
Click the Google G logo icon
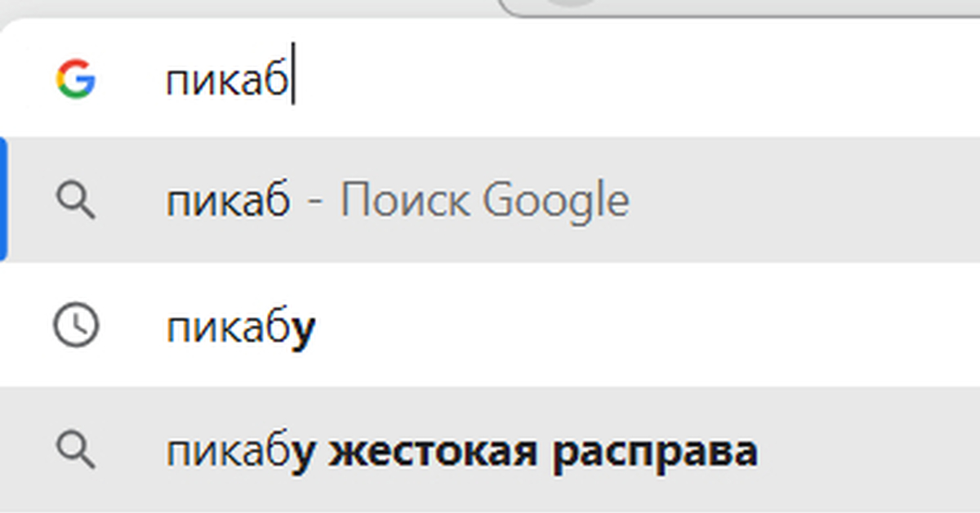[x=76, y=79]
